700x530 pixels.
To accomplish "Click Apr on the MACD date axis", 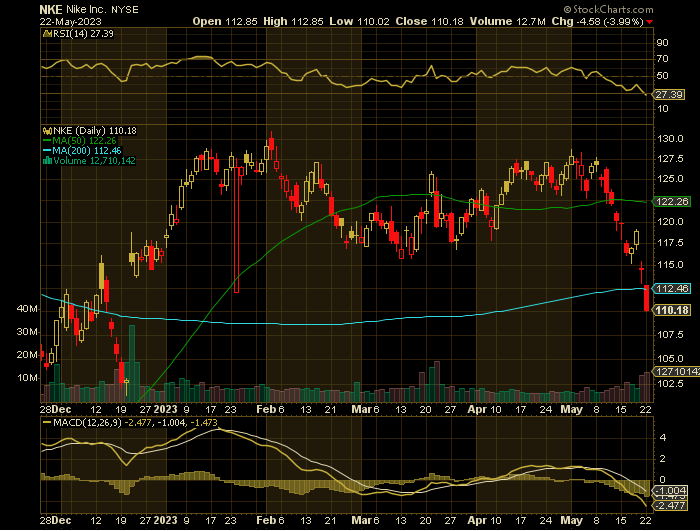I will click(x=477, y=520).
